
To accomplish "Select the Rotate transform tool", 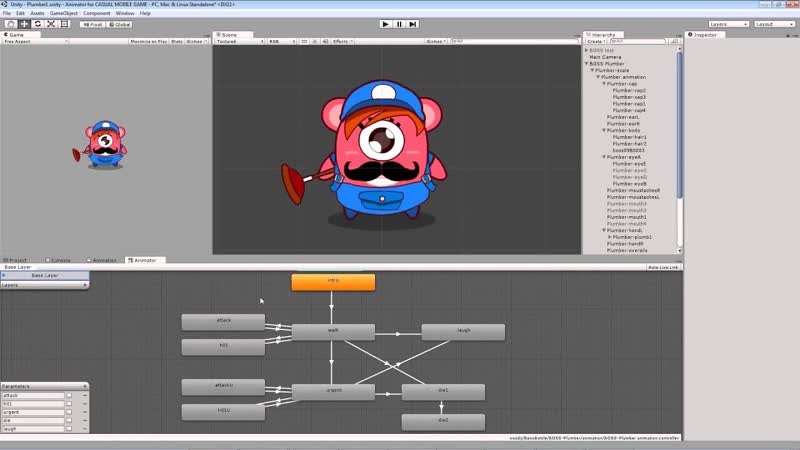I will point(37,24).
